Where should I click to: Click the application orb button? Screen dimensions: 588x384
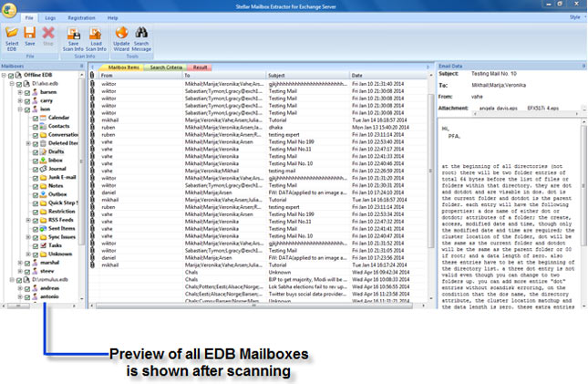(x=9, y=10)
